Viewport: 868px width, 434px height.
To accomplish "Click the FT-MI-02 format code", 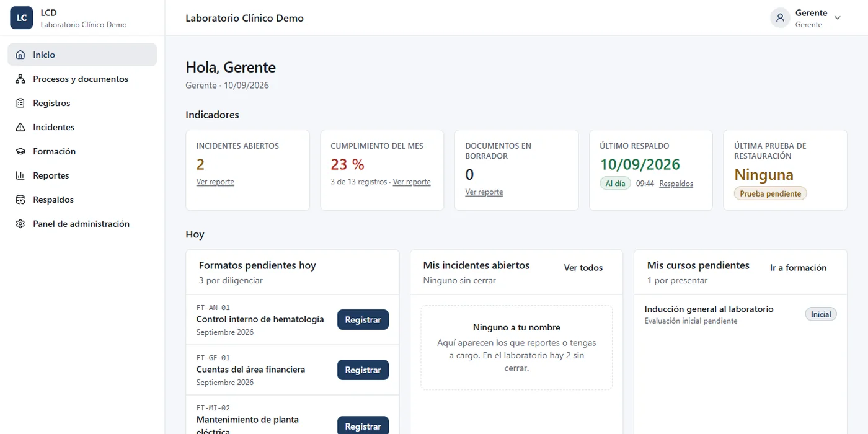I will [x=213, y=408].
